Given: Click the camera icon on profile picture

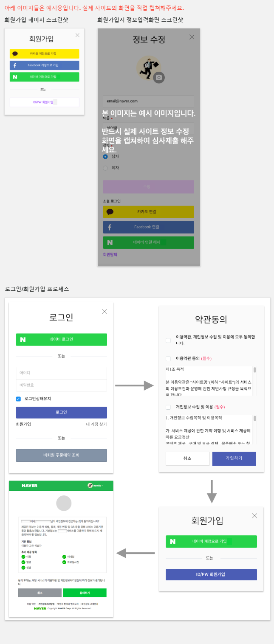Looking at the screenshot, I should click(x=159, y=77).
